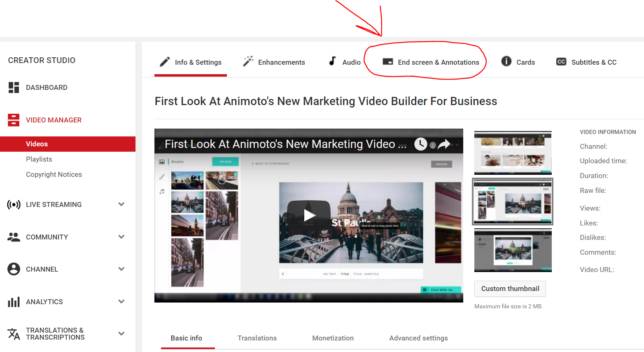Click the music note Audio icon

coord(332,61)
